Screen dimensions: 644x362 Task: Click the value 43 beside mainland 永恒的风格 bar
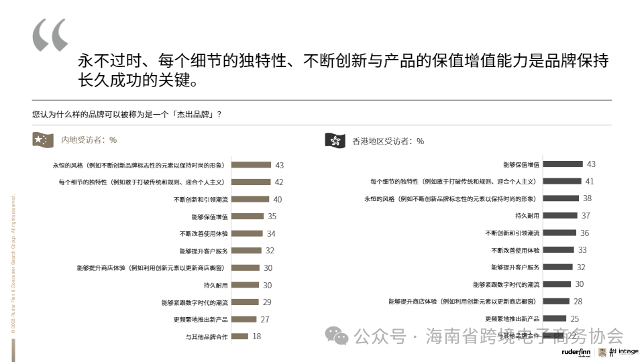(280, 166)
